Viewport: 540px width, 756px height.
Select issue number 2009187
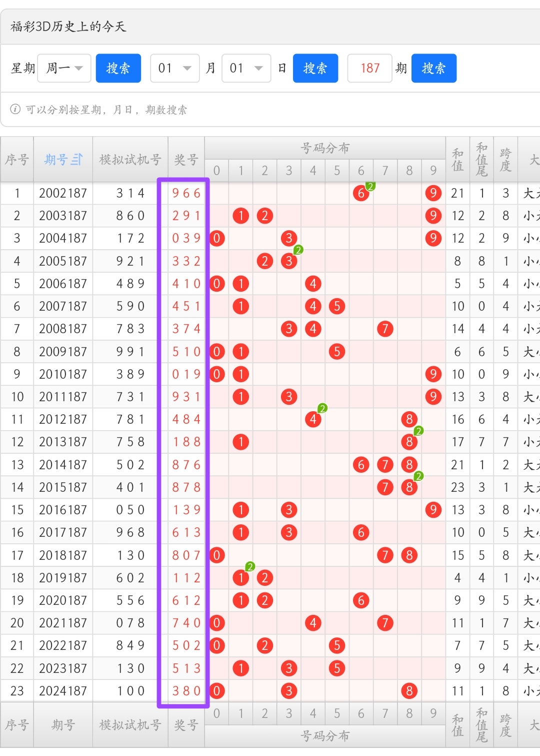[x=63, y=352]
